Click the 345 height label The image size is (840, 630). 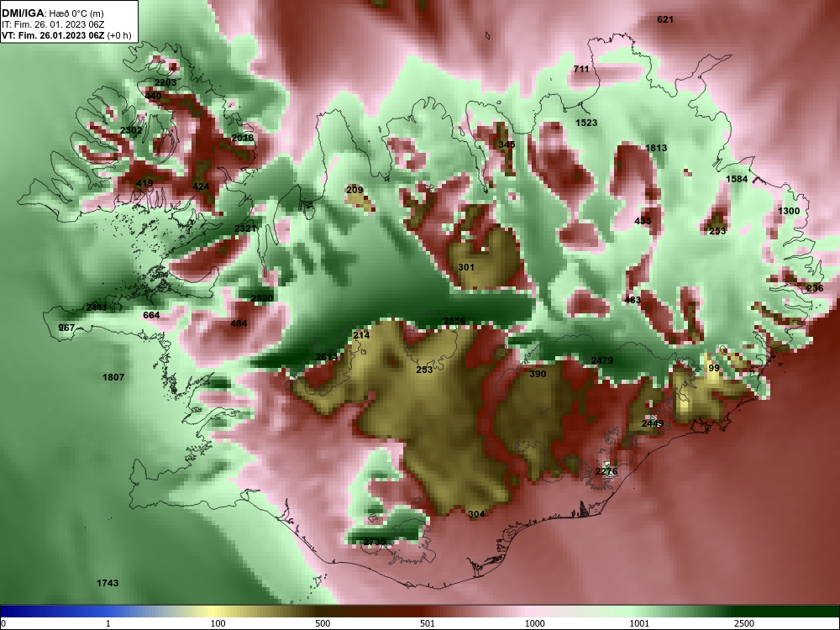click(507, 144)
